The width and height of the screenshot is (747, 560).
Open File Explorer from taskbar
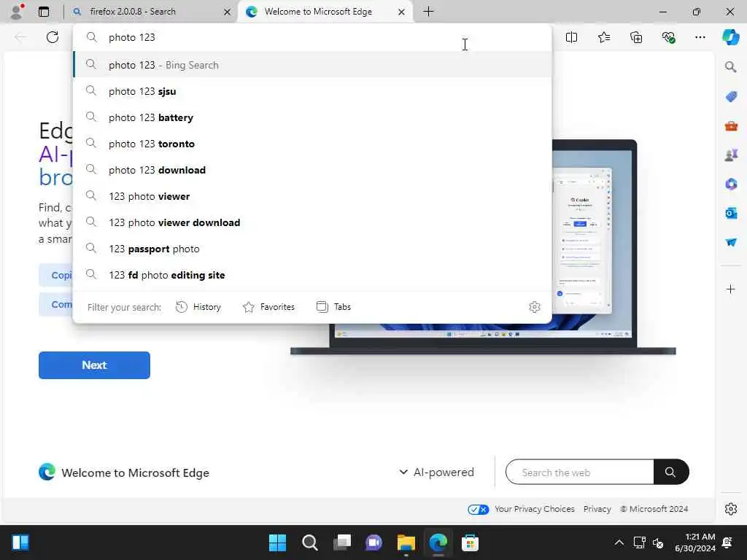coord(406,542)
